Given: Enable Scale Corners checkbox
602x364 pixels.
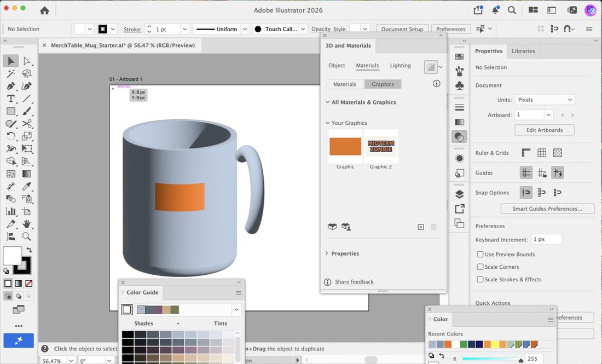Looking at the screenshot, I should coord(480,267).
